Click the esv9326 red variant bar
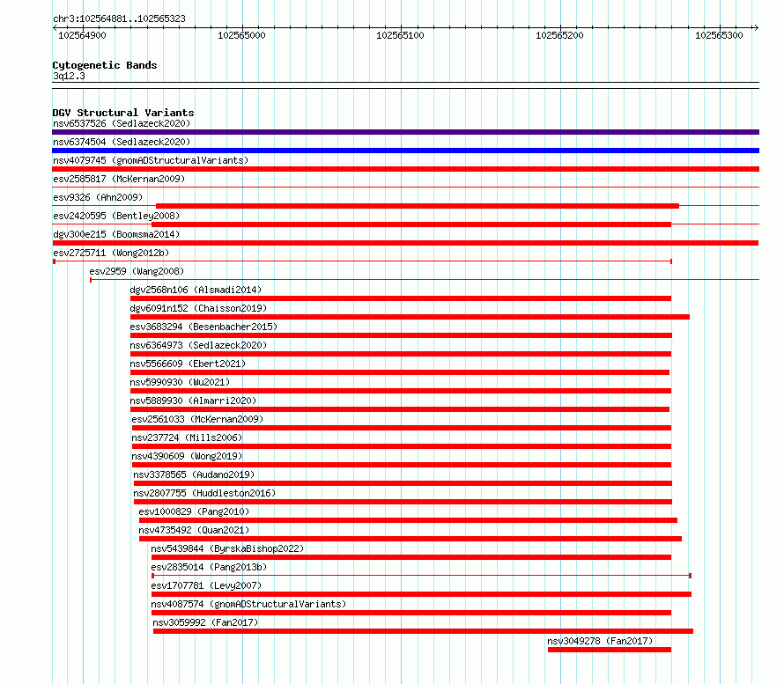The width and height of the screenshot is (784, 684). 418,206
